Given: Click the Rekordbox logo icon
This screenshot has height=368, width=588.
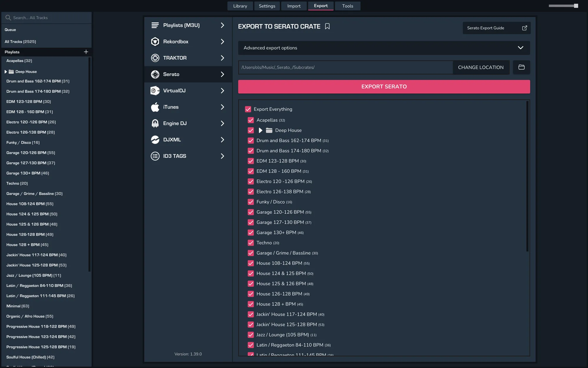Looking at the screenshot, I should (155, 42).
